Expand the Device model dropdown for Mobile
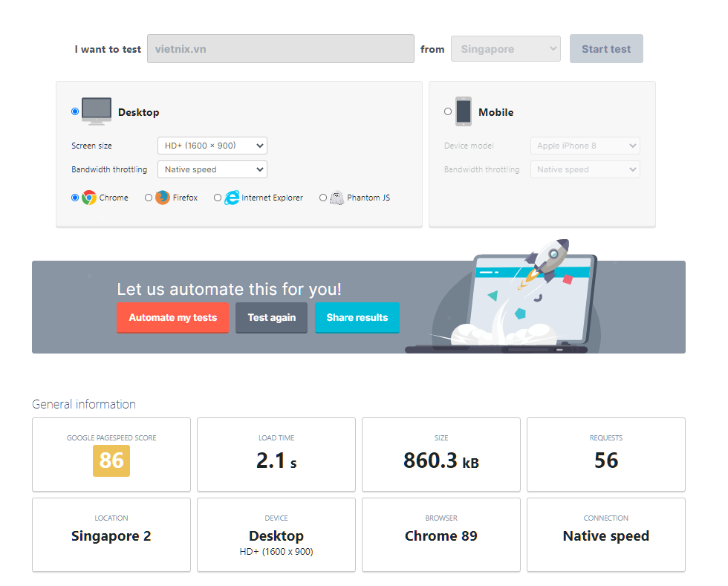This screenshot has width=728, height=586. [585, 146]
